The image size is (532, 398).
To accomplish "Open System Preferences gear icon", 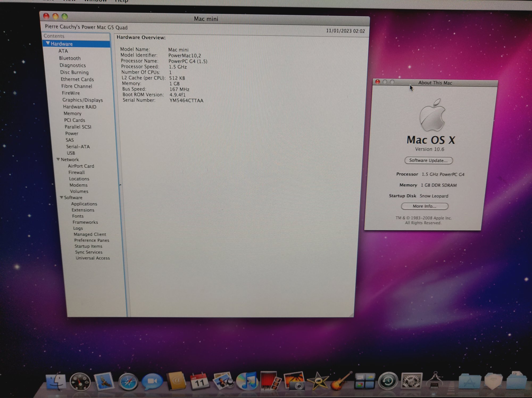I will tap(411, 381).
